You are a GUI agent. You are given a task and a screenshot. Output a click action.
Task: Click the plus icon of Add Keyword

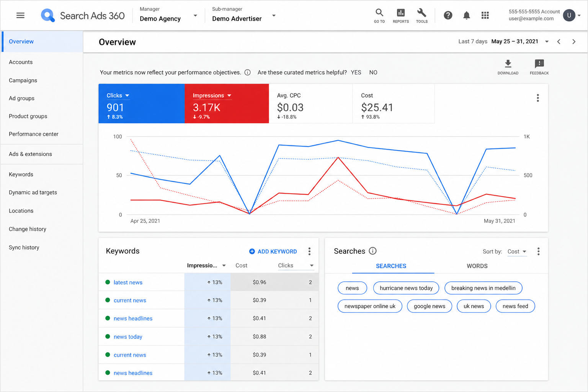252,252
